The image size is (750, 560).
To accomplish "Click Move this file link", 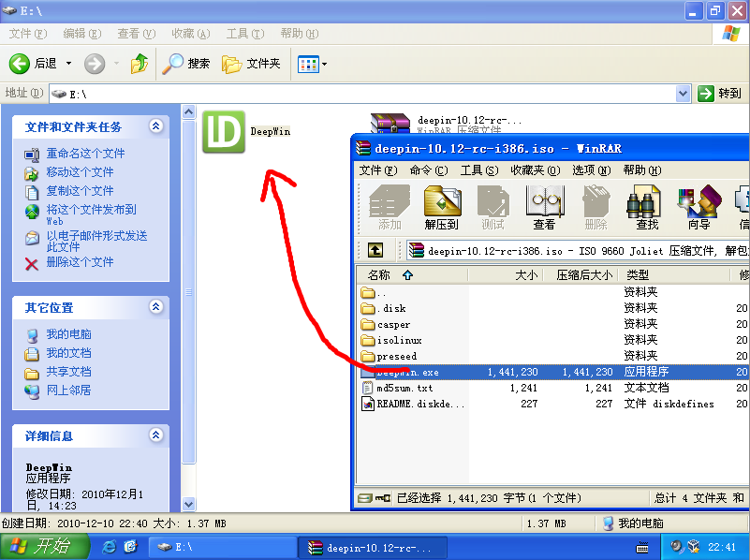I will (80, 172).
